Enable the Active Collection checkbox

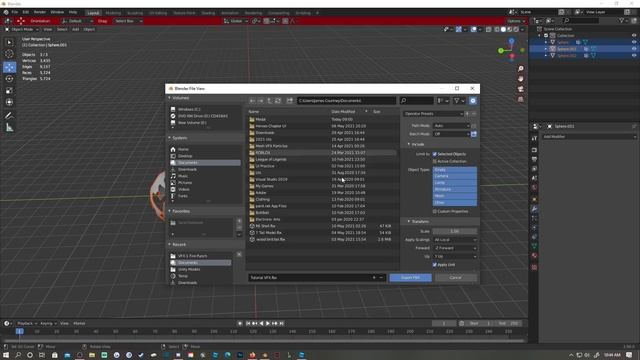click(435, 161)
